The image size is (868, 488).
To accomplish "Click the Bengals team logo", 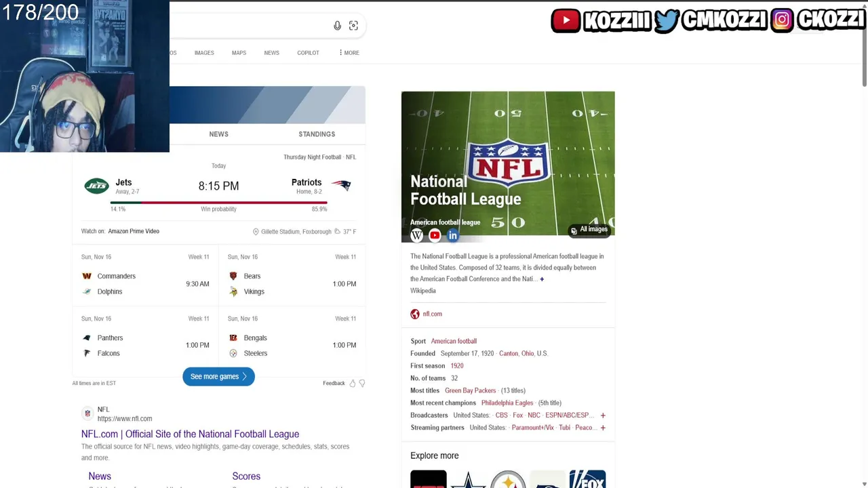I will (233, 338).
